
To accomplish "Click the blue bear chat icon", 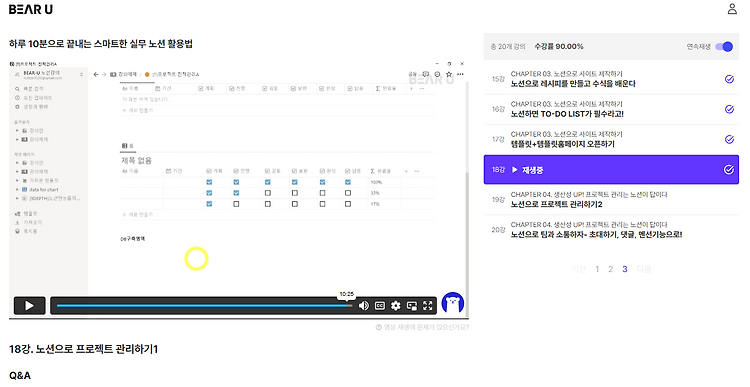I will pos(452,303).
